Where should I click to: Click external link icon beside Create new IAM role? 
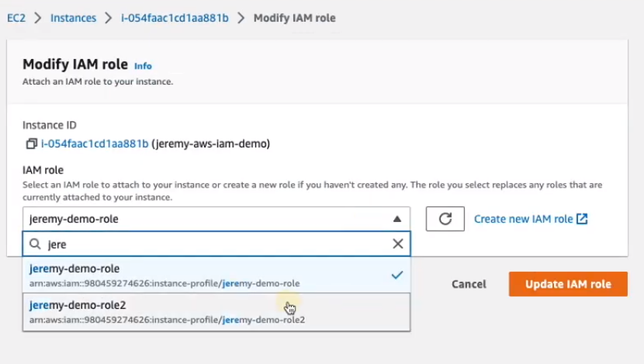click(x=582, y=219)
